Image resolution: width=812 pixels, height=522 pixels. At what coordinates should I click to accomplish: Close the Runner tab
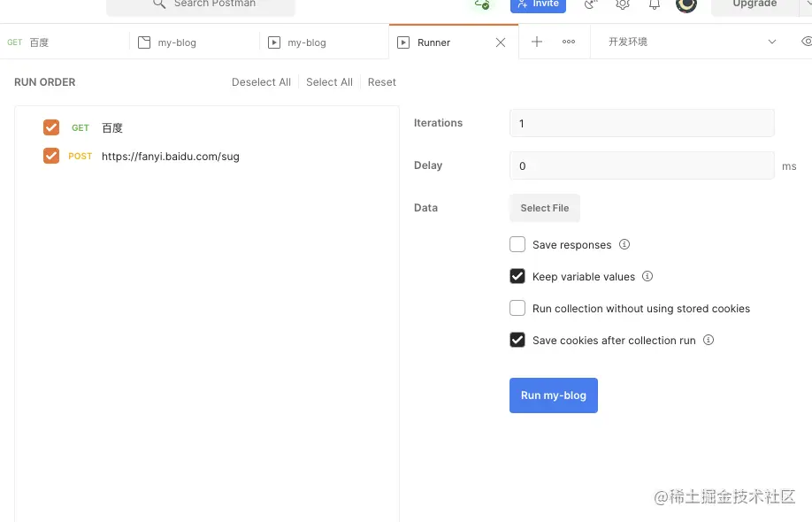501,42
